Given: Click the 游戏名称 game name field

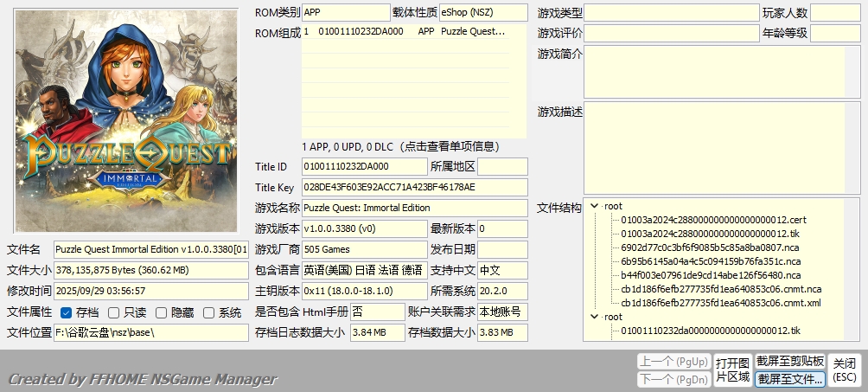Looking at the screenshot, I should [414, 208].
